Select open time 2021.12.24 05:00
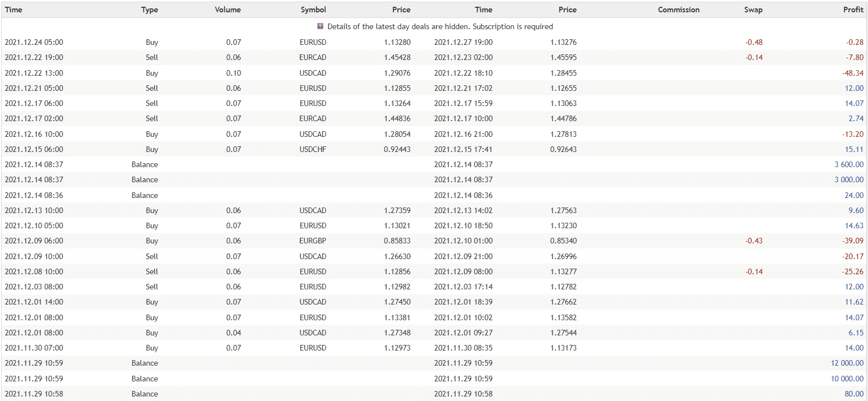868x401 pixels. pyautogui.click(x=34, y=42)
